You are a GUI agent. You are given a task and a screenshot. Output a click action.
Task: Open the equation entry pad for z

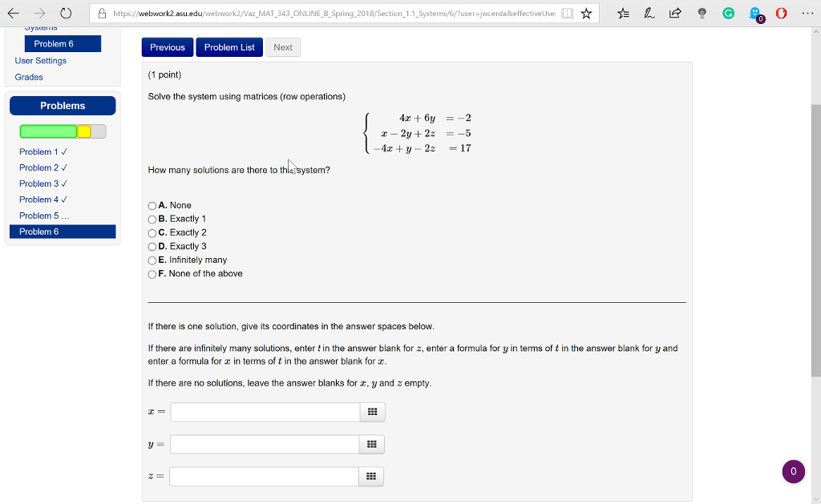tap(371, 476)
